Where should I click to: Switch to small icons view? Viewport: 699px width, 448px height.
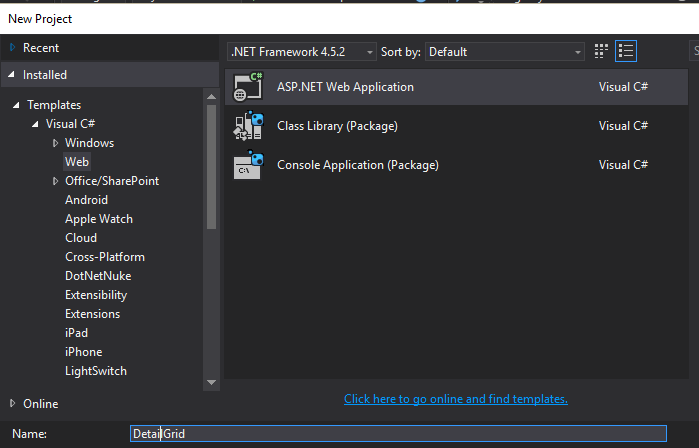[601, 51]
